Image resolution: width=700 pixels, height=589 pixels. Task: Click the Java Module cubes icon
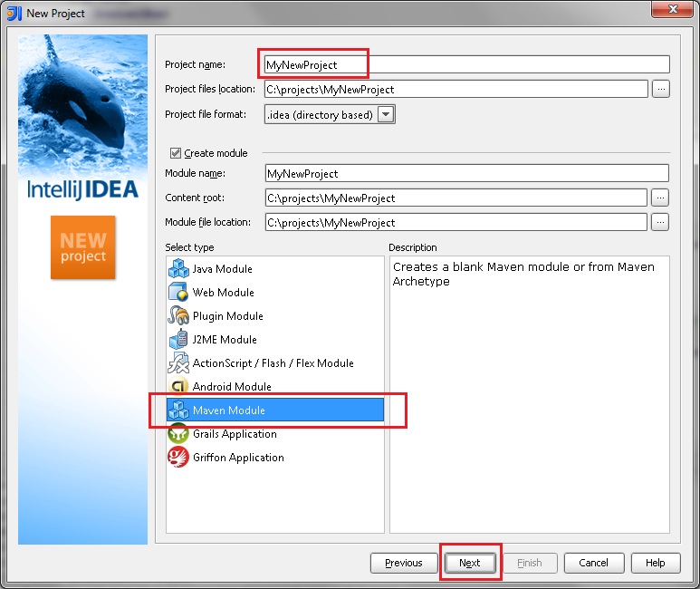coord(178,268)
